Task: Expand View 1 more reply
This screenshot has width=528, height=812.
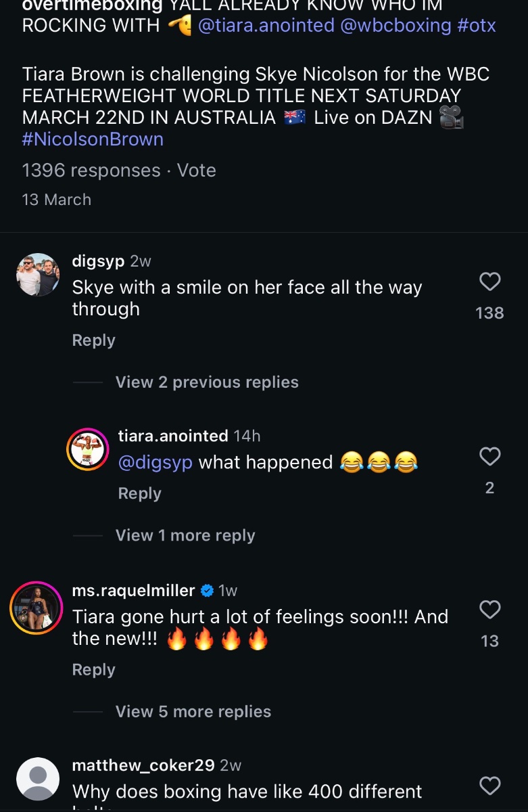Action: pos(185,535)
